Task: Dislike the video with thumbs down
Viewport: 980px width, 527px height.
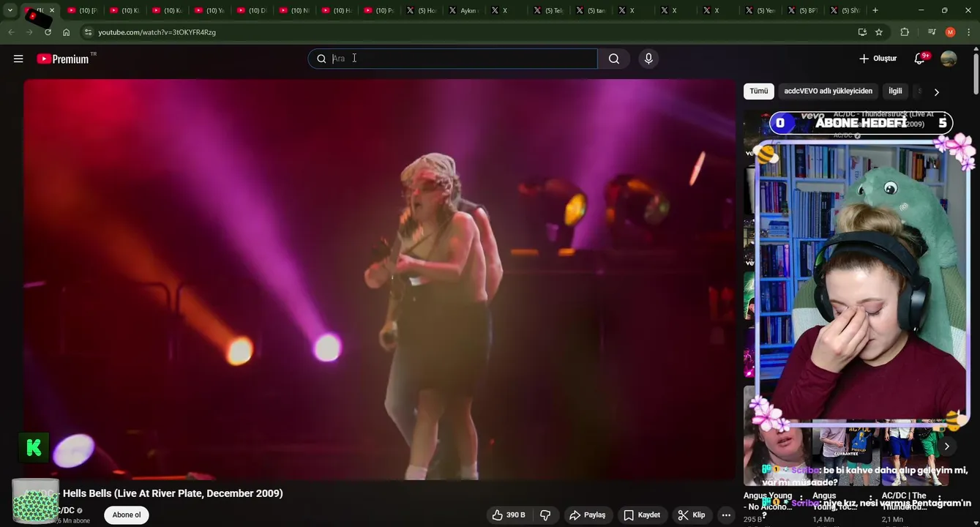Action: click(545, 515)
